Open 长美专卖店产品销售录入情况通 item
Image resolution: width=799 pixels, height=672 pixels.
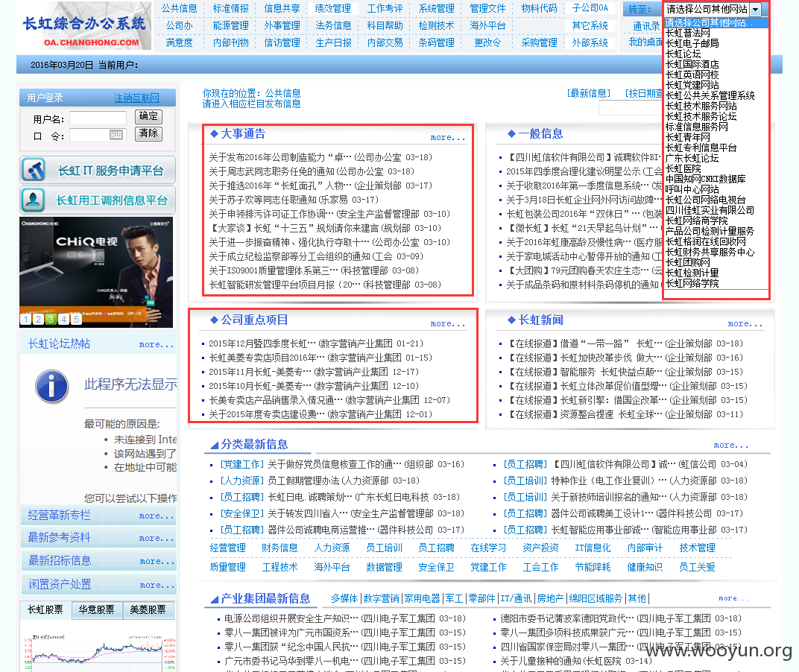(275, 400)
